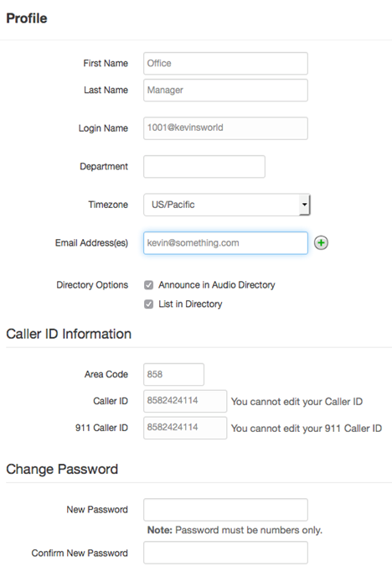Click into the Last Name field
The height and width of the screenshot is (577, 392).
point(225,91)
